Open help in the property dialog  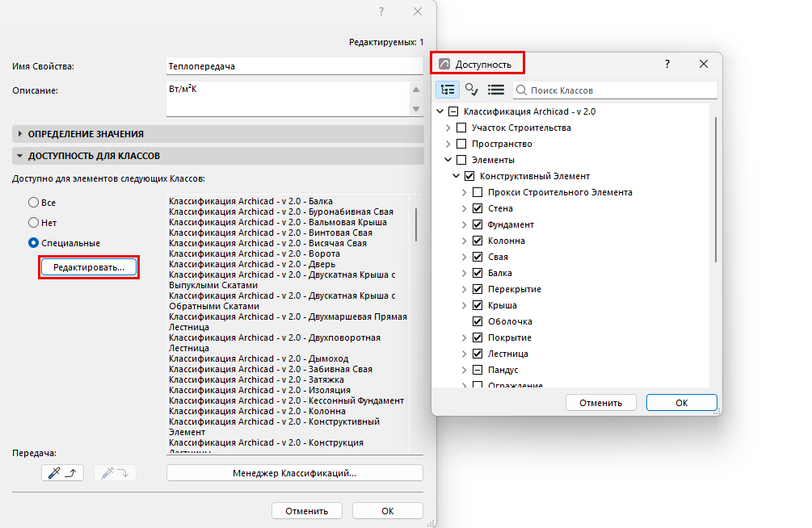[x=381, y=11]
